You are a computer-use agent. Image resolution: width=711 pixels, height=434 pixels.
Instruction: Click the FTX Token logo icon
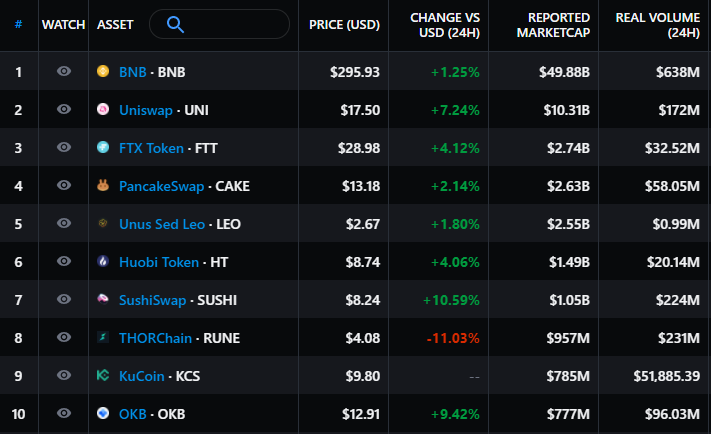tap(103, 147)
